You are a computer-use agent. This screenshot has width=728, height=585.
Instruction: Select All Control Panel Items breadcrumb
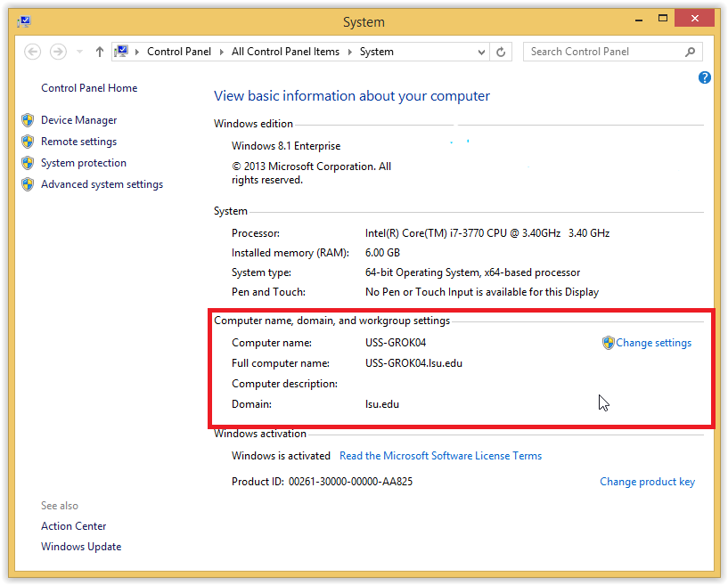coord(285,52)
